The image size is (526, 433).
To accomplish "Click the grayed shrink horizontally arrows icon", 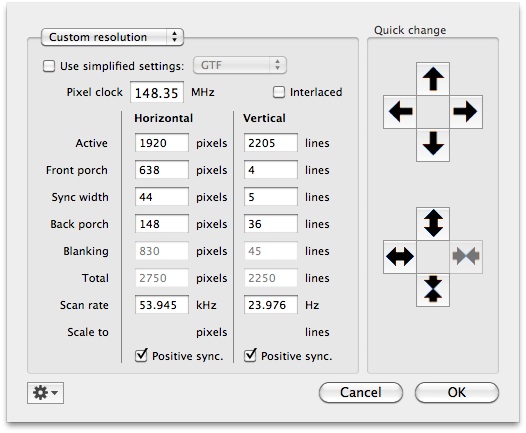I will (466, 257).
